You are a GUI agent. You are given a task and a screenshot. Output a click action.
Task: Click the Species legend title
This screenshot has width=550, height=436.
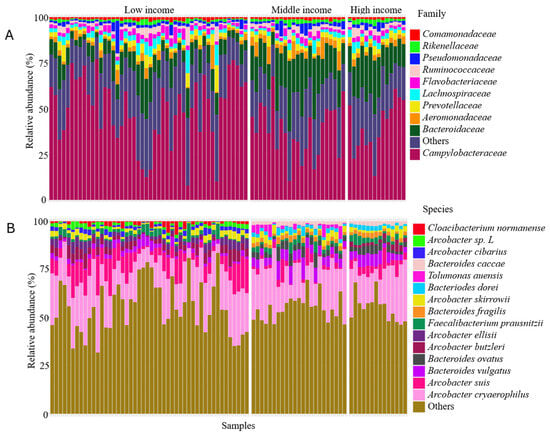pos(437,209)
